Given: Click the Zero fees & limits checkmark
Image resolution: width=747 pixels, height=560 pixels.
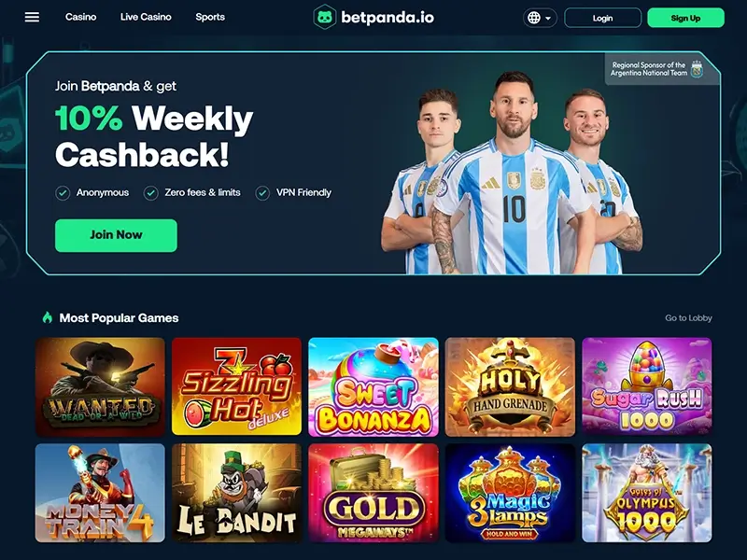Looking at the screenshot, I should click(151, 193).
